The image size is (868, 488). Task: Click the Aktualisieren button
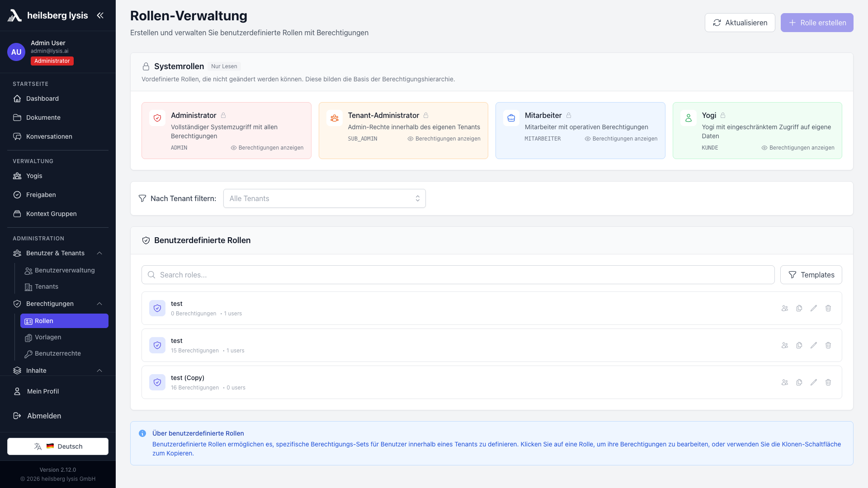[740, 23]
